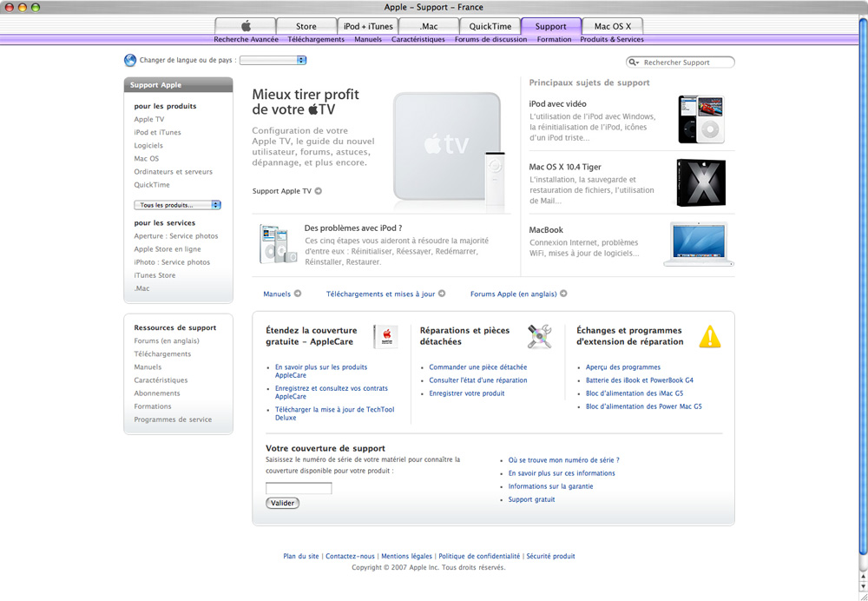868x601 pixels.
Task: Click the magnifying glass search icon
Action: click(x=634, y=63)
